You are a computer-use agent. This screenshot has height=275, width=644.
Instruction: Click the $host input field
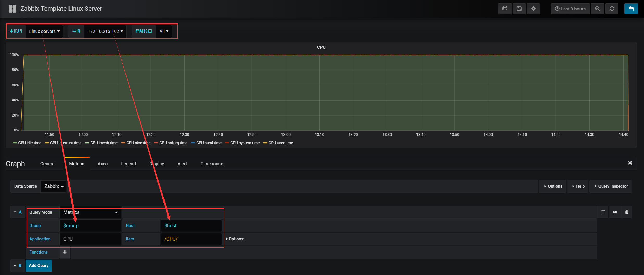tap(191, 226)
